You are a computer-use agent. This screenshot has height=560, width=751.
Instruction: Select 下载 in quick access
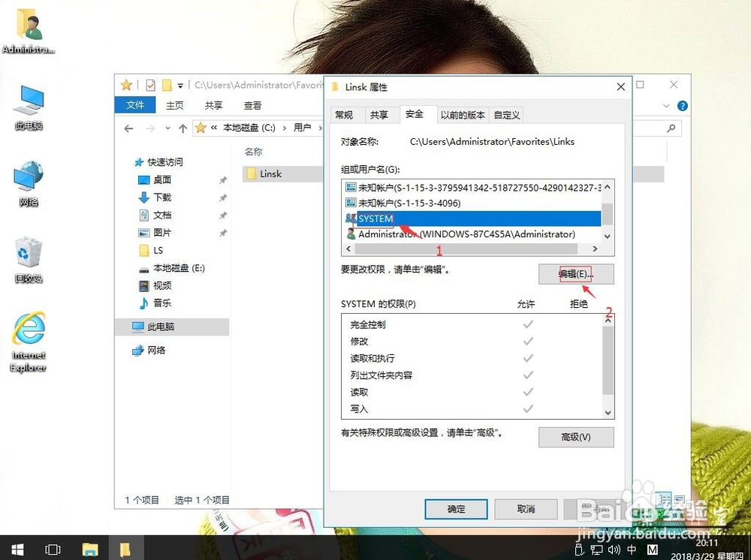(162, 197)
